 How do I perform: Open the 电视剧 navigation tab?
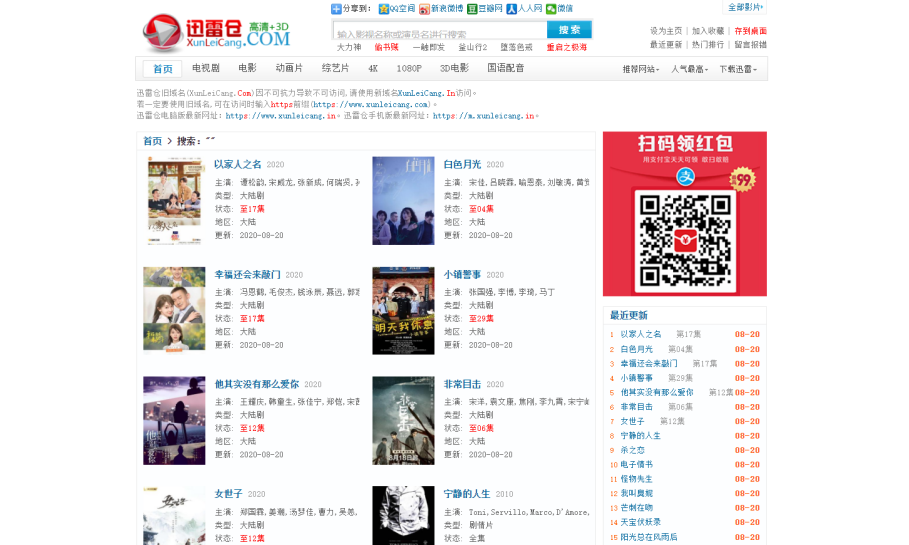click(x=206, y=68)
